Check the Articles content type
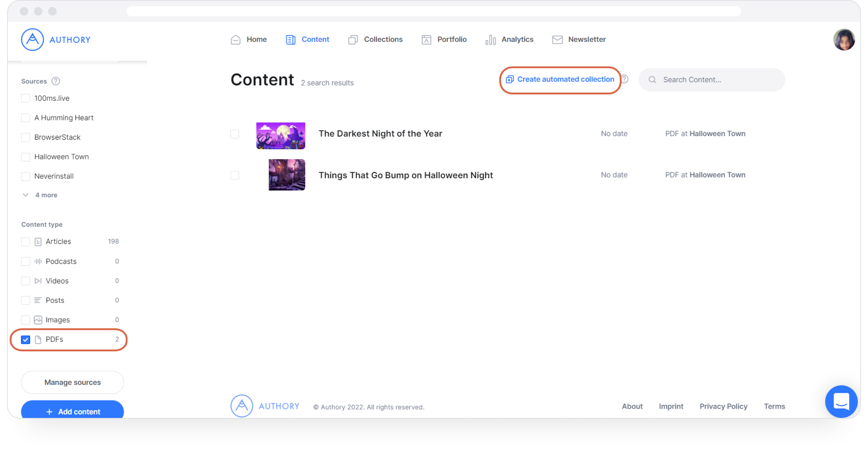The height and width of the screenshot is (454, 868). coord(25,241)
